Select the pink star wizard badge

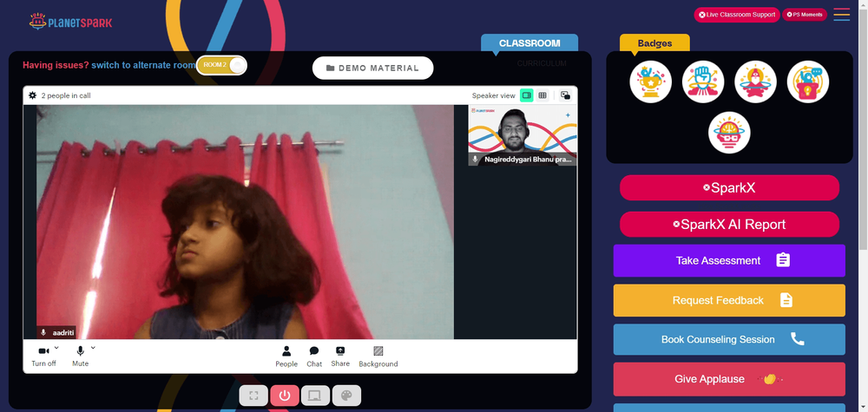point(756,82)
